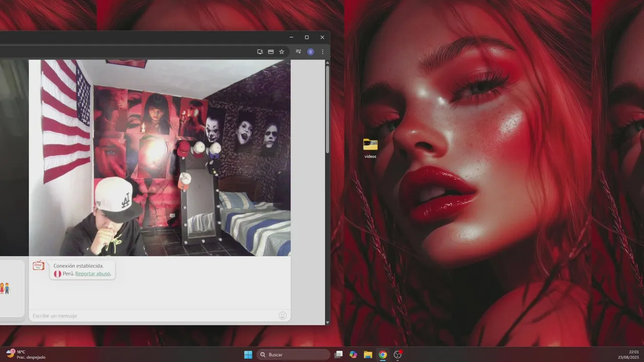The height and width of the screenshot is (362, 644).
Task: Click the message input field
Action: click(153, 316)
